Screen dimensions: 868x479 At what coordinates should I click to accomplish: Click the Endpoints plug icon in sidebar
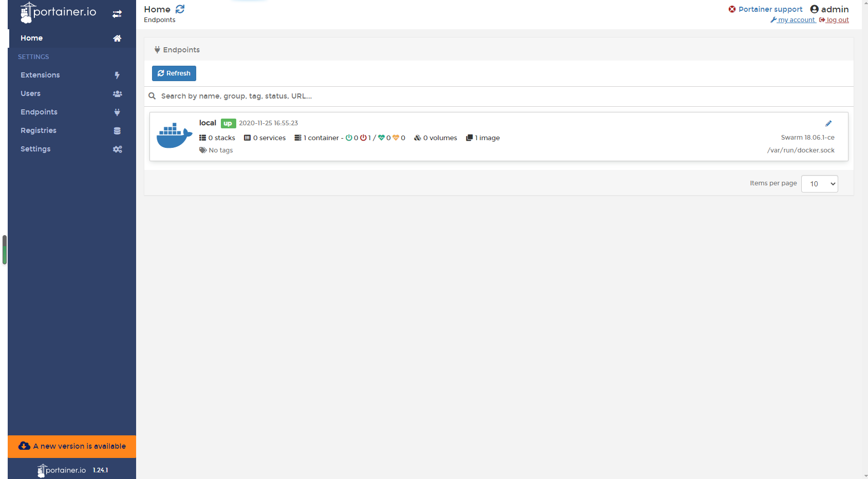[117, 112]
